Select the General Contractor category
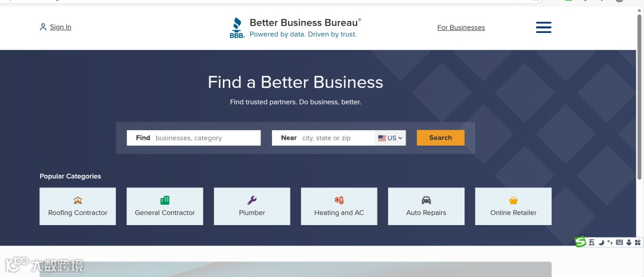644x277 pixels. [x=165, y=207]
